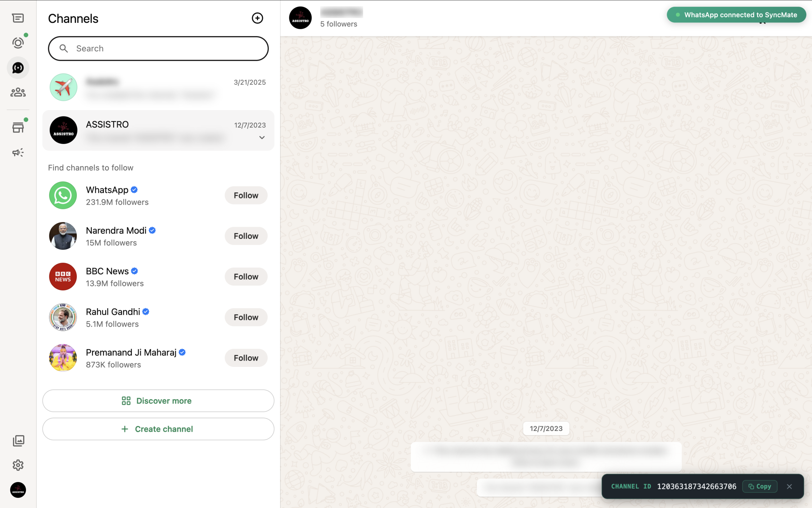Copy the channel ID
This screenshot has width=812, height=508.
pyautogui.click(x=760, y=486)
